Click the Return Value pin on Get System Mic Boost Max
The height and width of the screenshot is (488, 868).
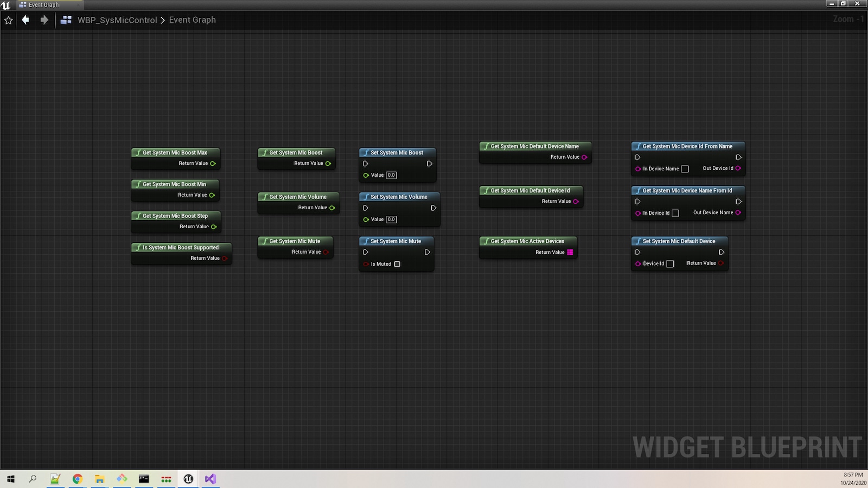212,163
